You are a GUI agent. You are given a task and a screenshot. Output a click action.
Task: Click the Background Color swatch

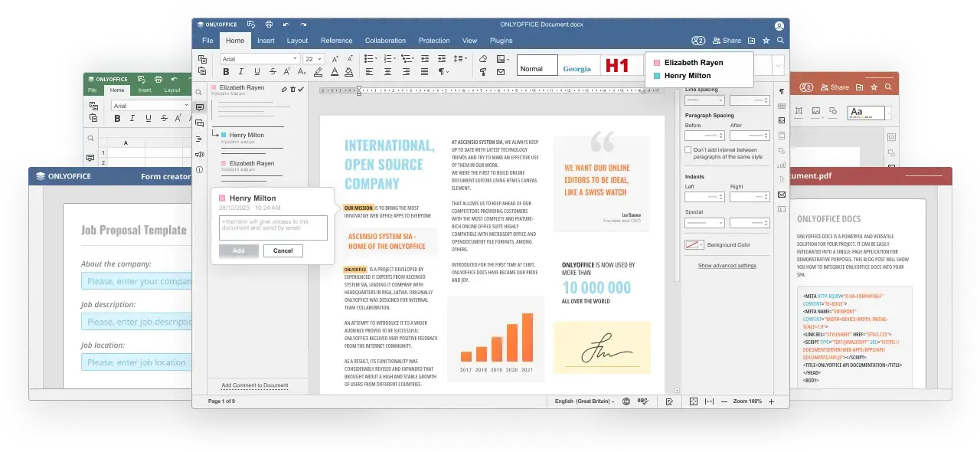[x=694, y=245]
